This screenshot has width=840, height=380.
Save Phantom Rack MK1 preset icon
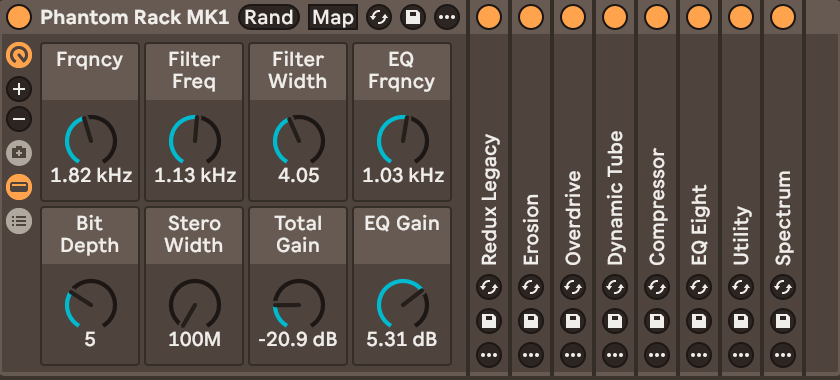(x=412, y=17)
